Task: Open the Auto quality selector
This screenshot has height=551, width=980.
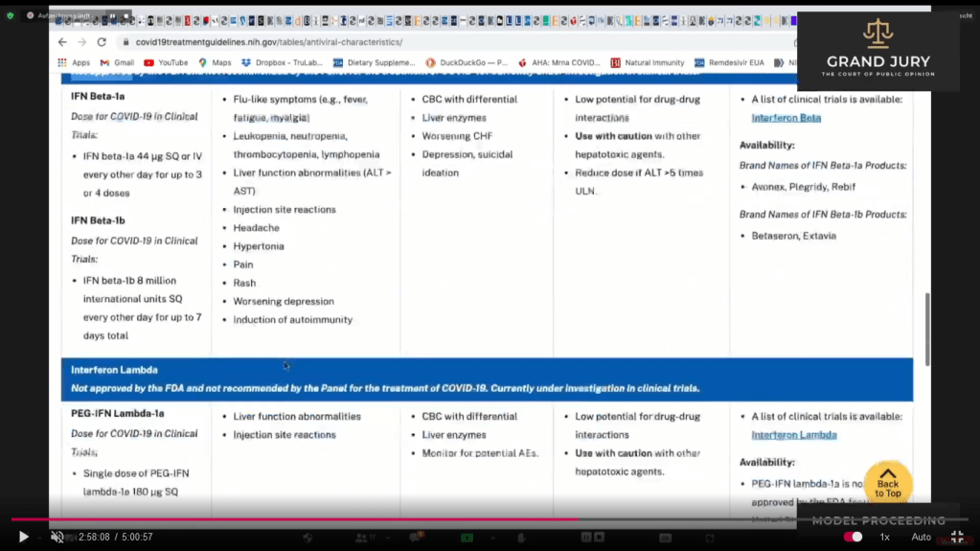Action: click(921, 538)
